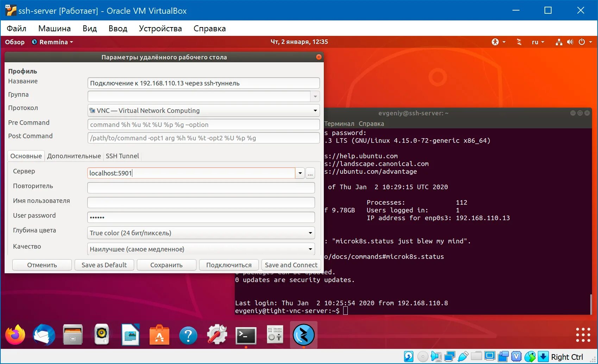Screen dimensions: 598x364
Task: Click VirtualBox optical disc indicator
Action: [x=423, y=357]
